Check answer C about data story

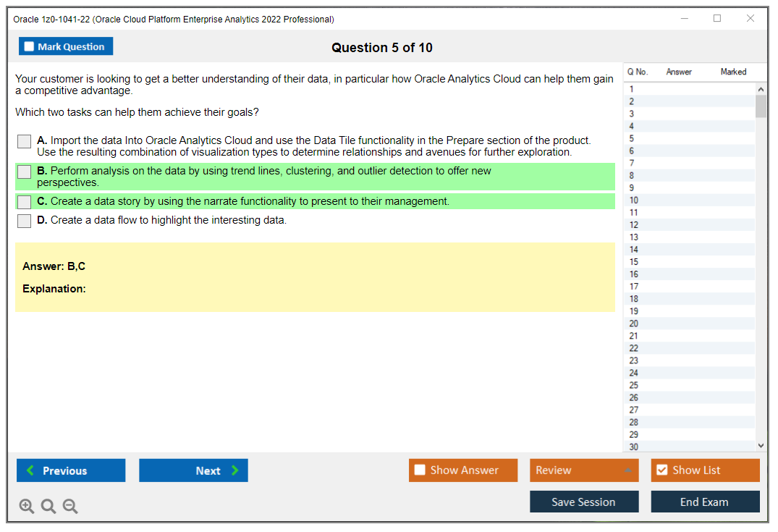click(25, 202)
